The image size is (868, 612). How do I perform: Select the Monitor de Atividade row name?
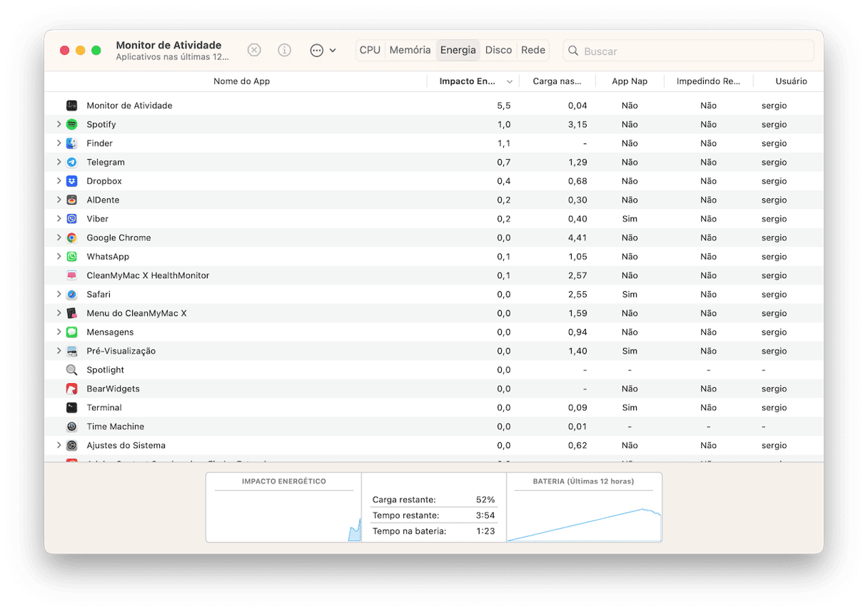pos(129,106)
